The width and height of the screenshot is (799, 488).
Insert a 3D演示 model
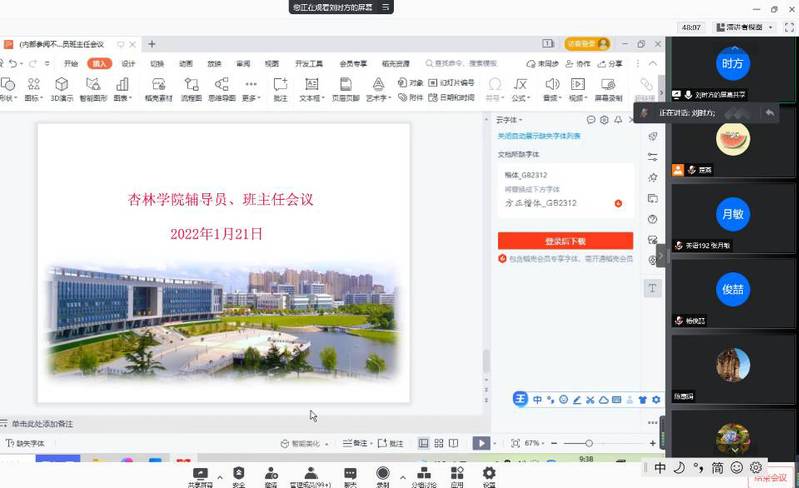[62, 89]
